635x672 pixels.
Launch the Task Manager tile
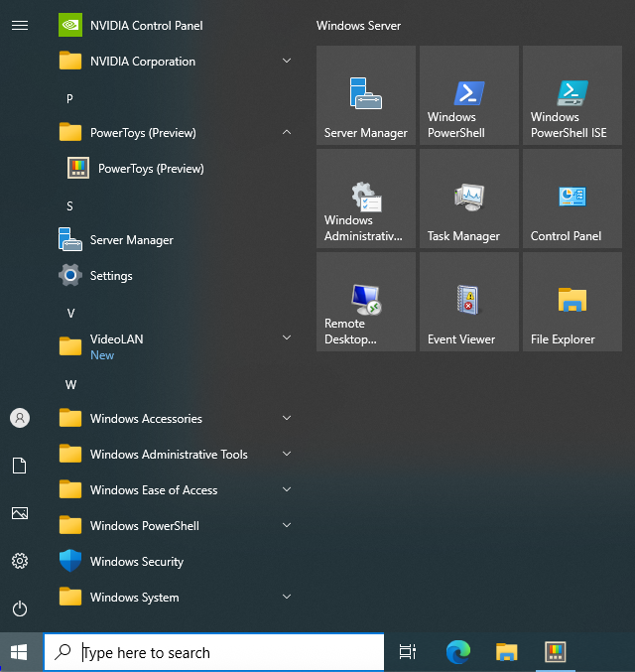point(469,199)
